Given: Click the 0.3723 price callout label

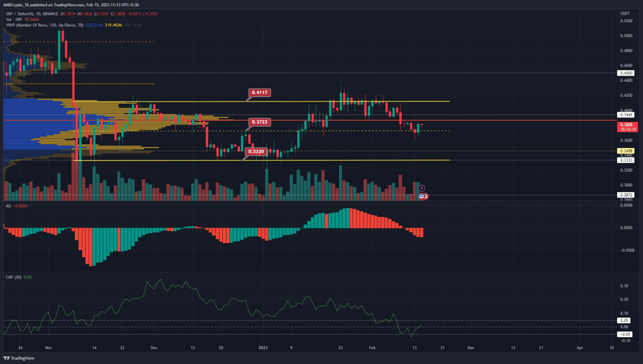Looking at the screenshot, I should [260, 122].
